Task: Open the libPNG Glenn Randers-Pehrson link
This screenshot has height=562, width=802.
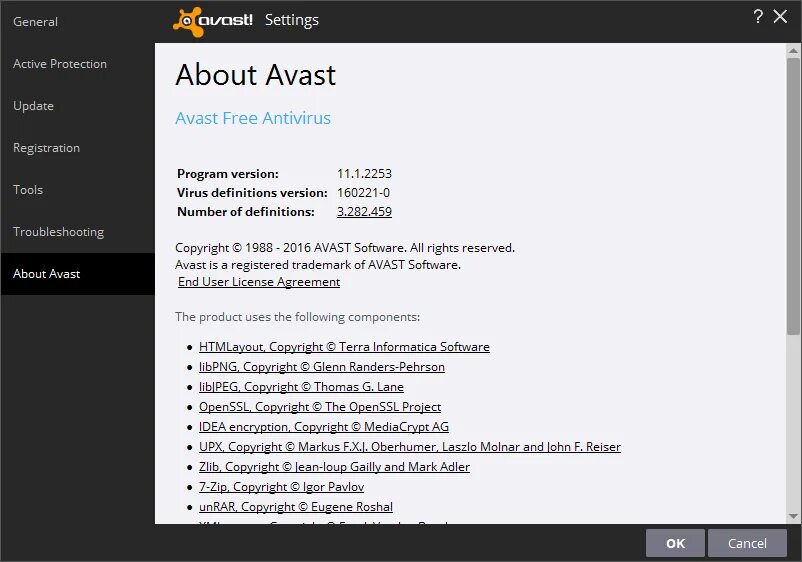Action: click(322, 367)
